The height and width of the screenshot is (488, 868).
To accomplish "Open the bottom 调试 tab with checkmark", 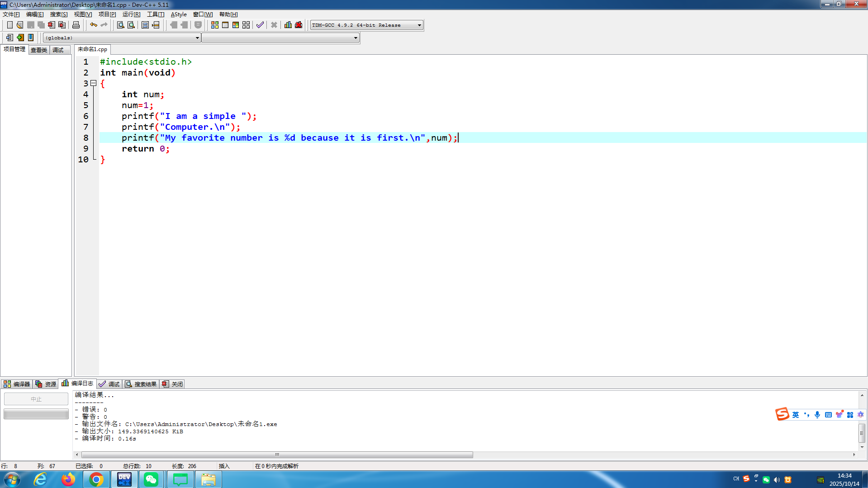I will point(109,384).
